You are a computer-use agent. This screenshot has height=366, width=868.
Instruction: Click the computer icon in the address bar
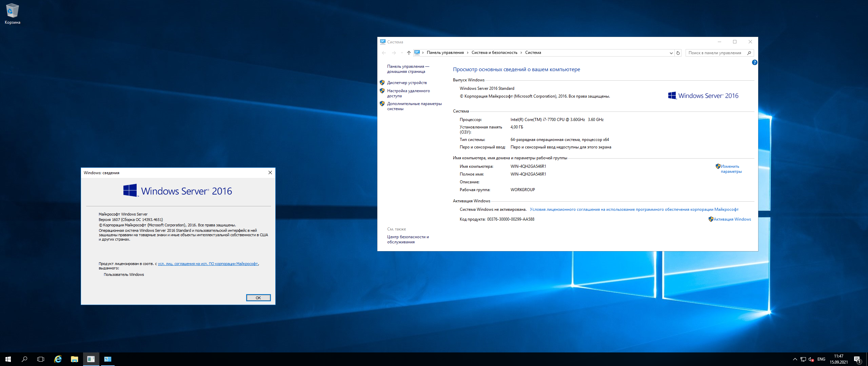tap(417, 53)
